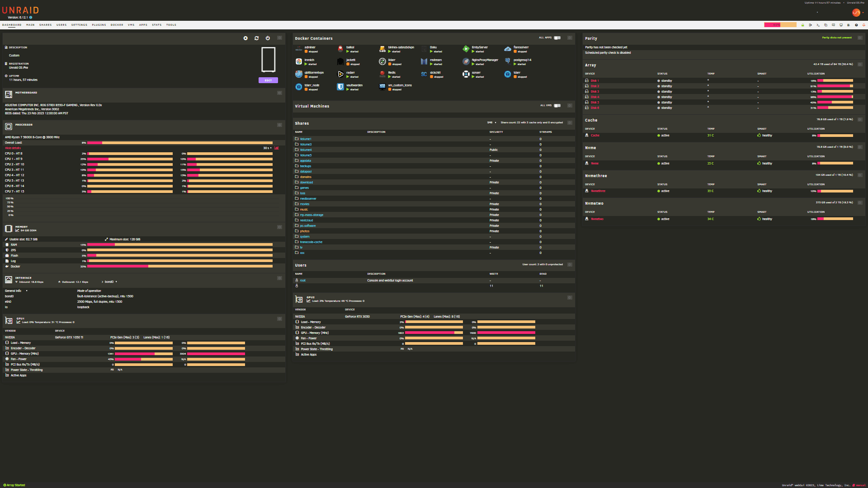Open the Parity panel settings gear
This screenshot has height=488, width=868.
pos(860,38)
